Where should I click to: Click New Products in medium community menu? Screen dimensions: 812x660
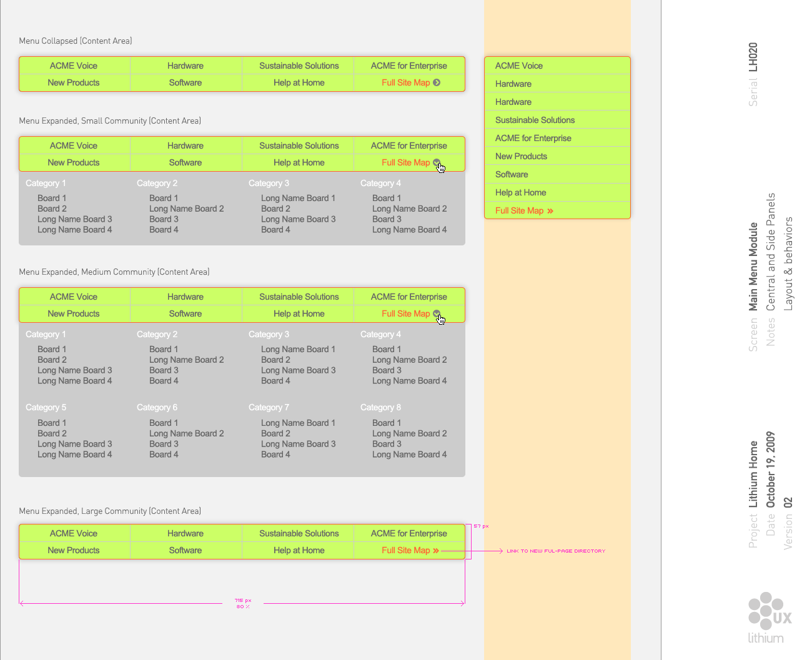click(74, 313)
